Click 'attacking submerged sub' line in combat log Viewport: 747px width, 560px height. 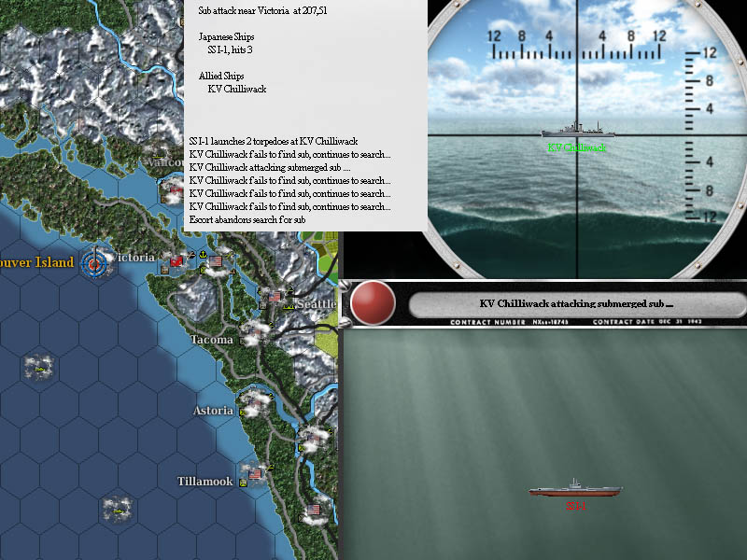tap(270, 167)
